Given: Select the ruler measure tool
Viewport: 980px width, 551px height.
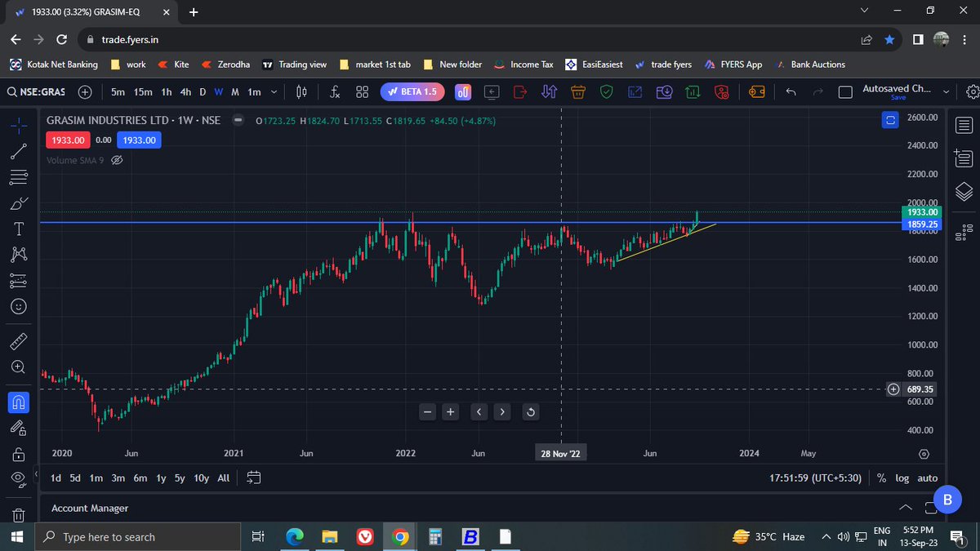Looking at the screenshot, I should (19, 342).
